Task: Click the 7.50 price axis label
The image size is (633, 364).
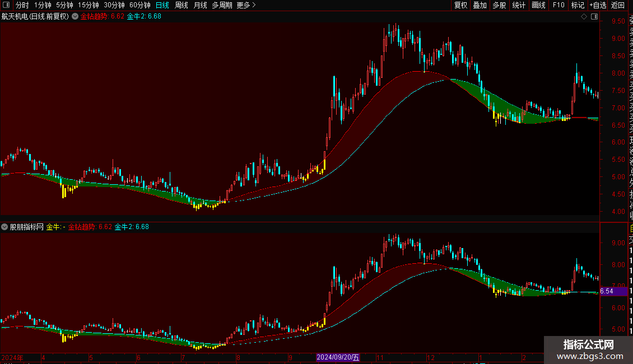Action: [618, 91]
